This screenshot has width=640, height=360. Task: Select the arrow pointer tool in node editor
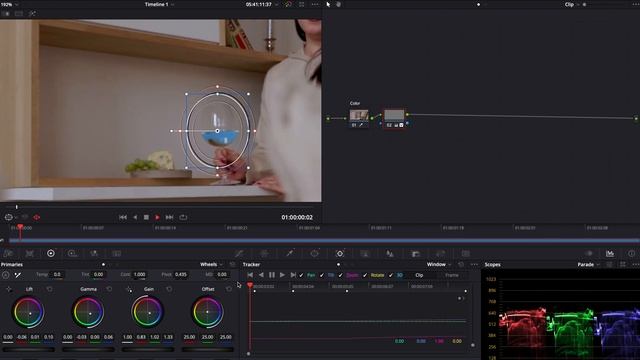click(329, 4)
